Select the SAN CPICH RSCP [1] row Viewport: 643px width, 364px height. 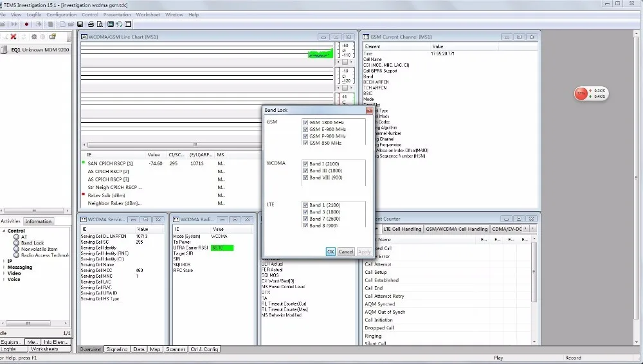pos(172,163)
